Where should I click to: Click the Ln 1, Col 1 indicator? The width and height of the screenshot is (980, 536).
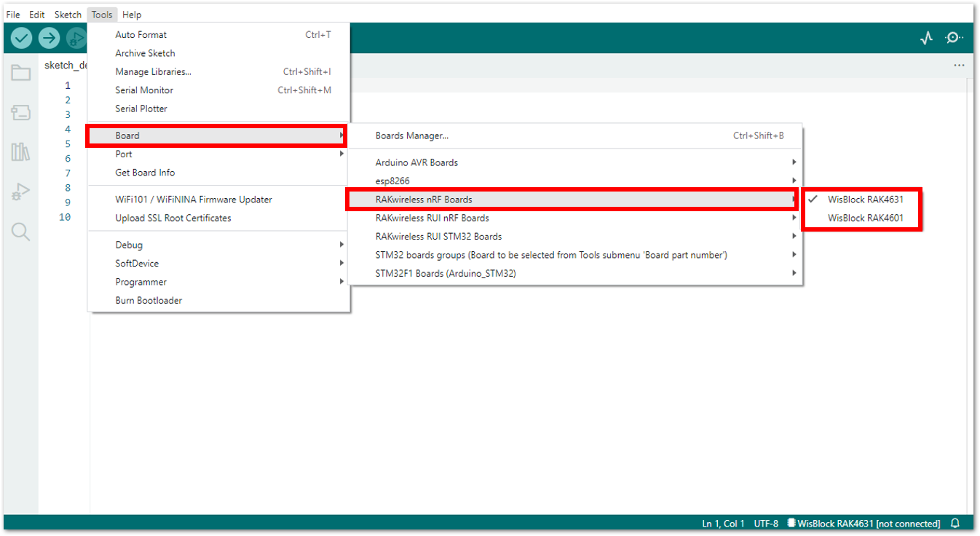pos(723,524)
